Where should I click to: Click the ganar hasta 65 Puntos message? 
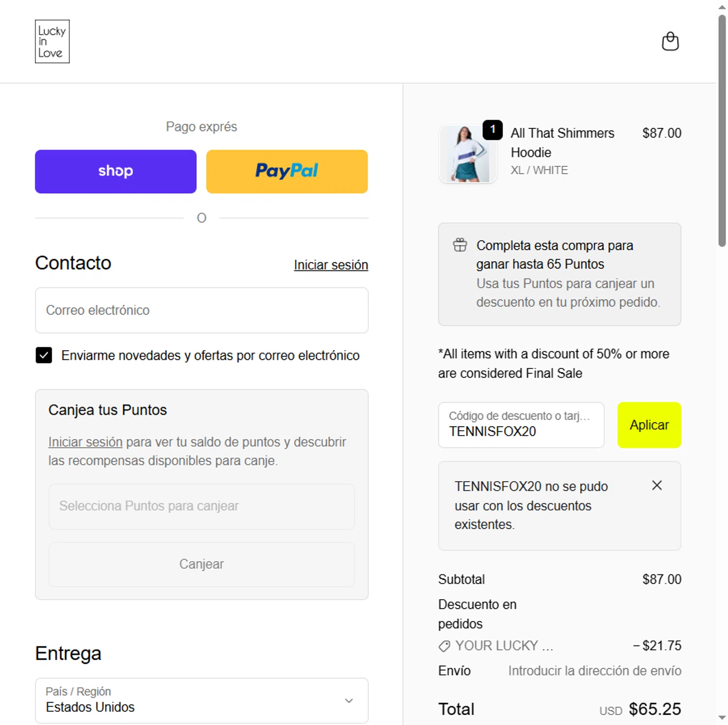pyautogui.click(x=554, y=255)
